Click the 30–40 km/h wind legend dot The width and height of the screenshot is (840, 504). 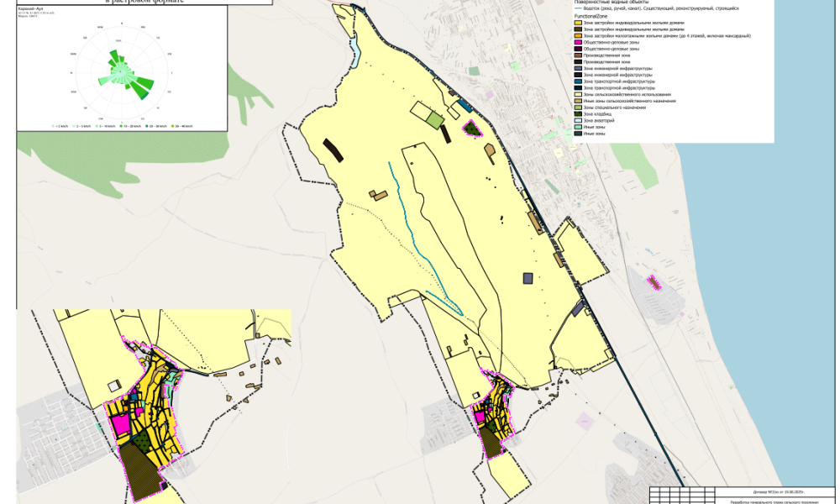pyautogui.click(x=172, y=126)
